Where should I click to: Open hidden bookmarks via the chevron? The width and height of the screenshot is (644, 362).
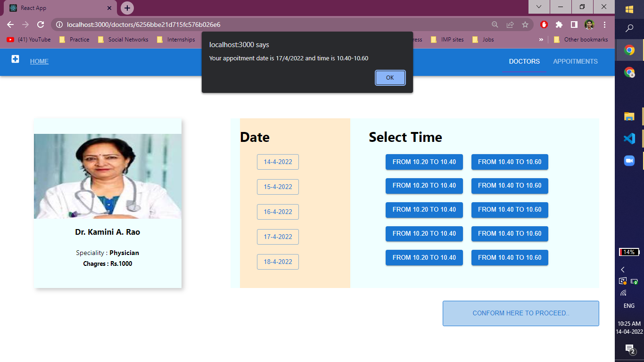(541, 40)
